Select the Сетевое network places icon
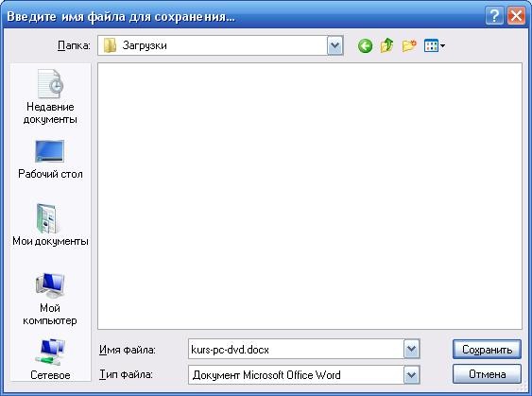This screenshot has height=396, width=532. 50,359
